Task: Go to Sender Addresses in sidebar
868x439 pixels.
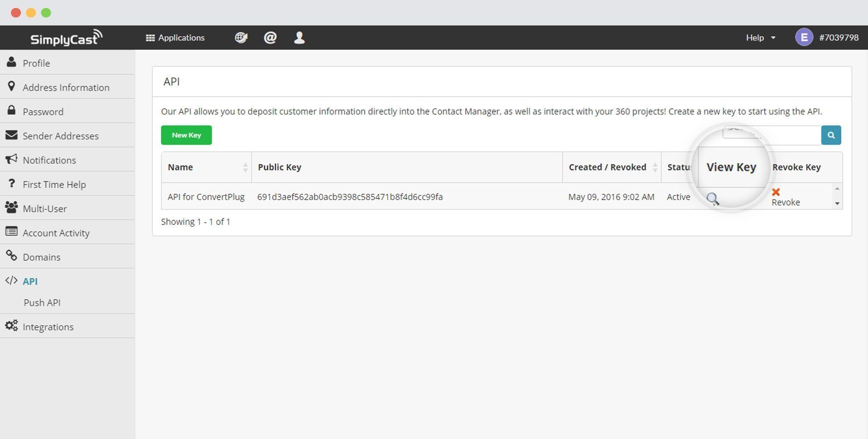Action: 67,136
